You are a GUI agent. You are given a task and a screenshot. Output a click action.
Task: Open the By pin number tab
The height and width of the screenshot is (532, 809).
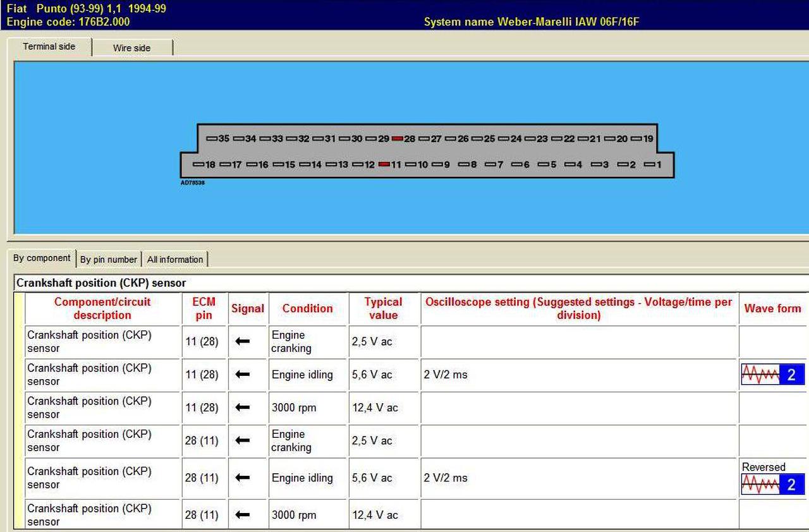point(109,260)
